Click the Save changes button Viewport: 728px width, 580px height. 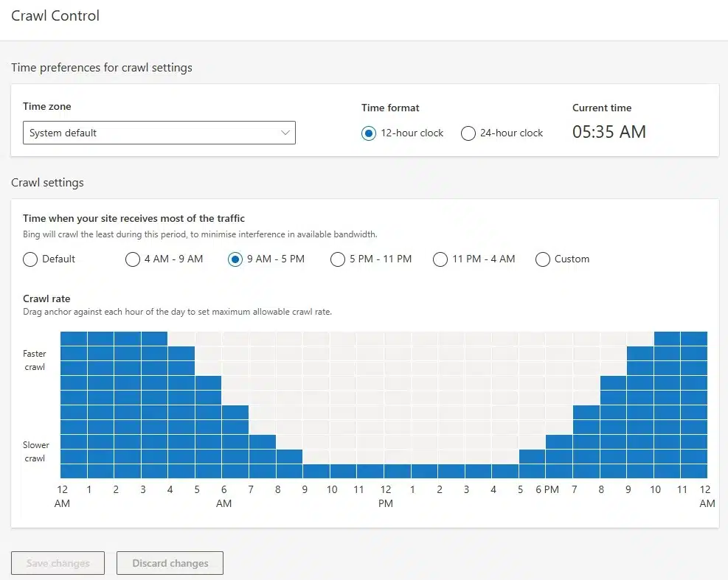[58, 563]
